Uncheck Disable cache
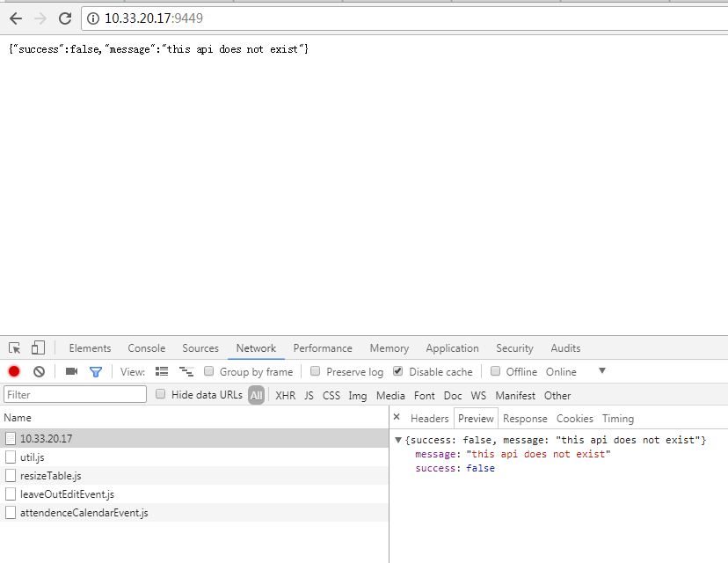Screen dimensions: 728x563 pyautogui.click(x=398, y=371)
